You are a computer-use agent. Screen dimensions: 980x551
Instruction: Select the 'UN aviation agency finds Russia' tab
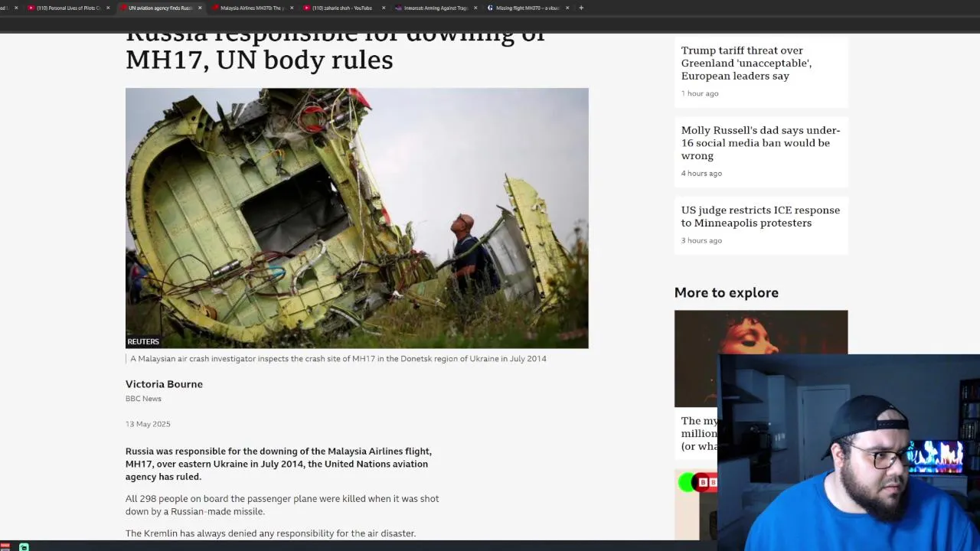[159, 8]
